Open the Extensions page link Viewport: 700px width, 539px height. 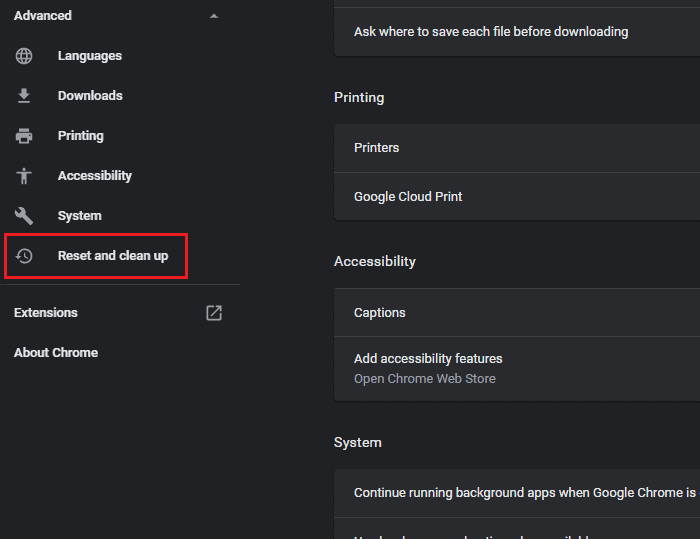coord(46,313)
